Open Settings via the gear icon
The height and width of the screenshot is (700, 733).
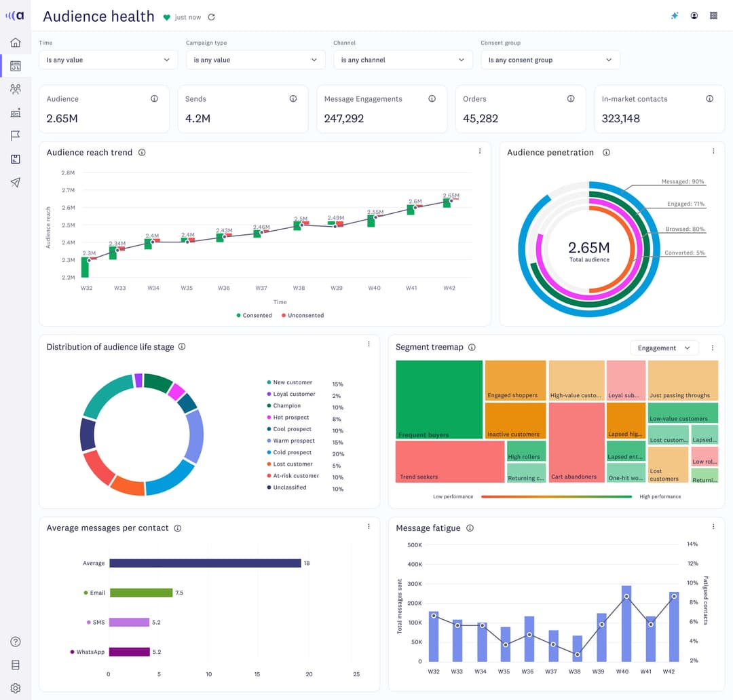click(x=15, y=688)
